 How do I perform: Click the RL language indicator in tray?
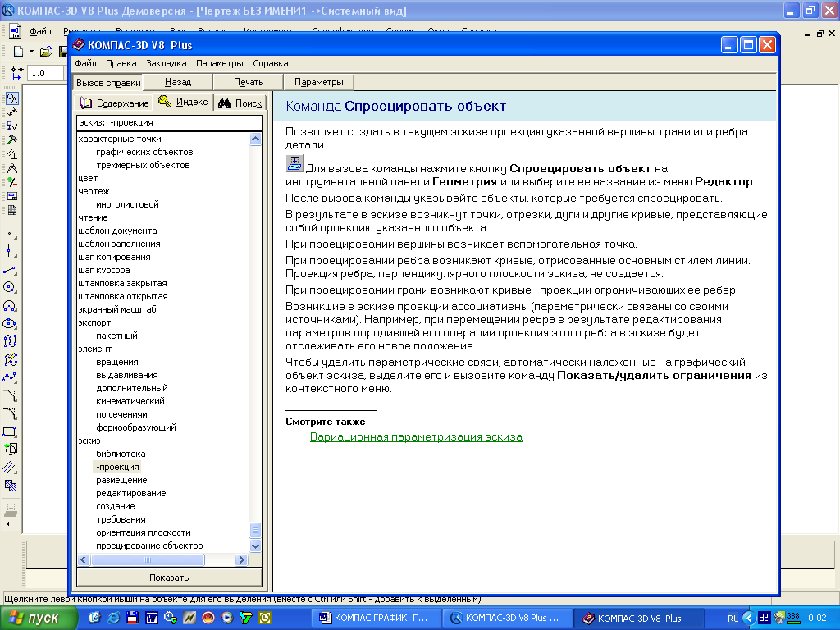(x=733, y=619)
